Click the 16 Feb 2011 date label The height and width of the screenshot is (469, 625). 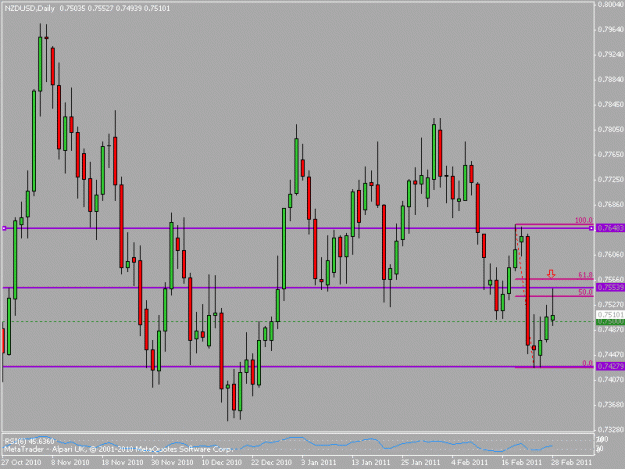point(521,463)
